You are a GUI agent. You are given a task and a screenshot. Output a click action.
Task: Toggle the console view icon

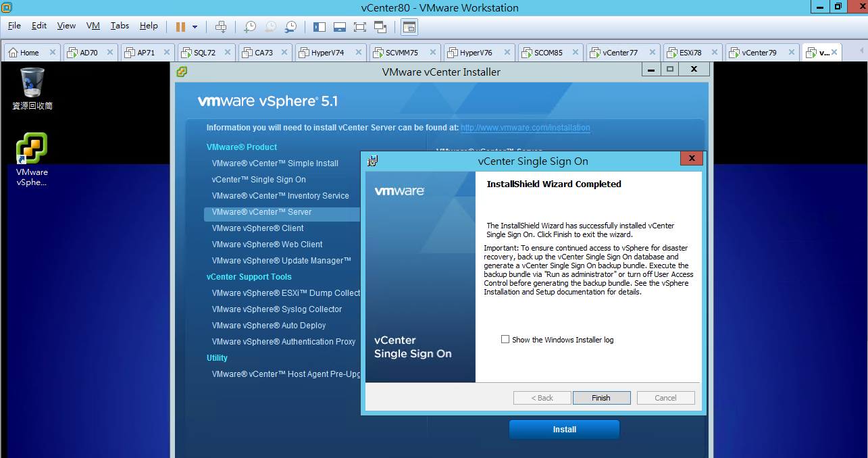tap(409, 27)
